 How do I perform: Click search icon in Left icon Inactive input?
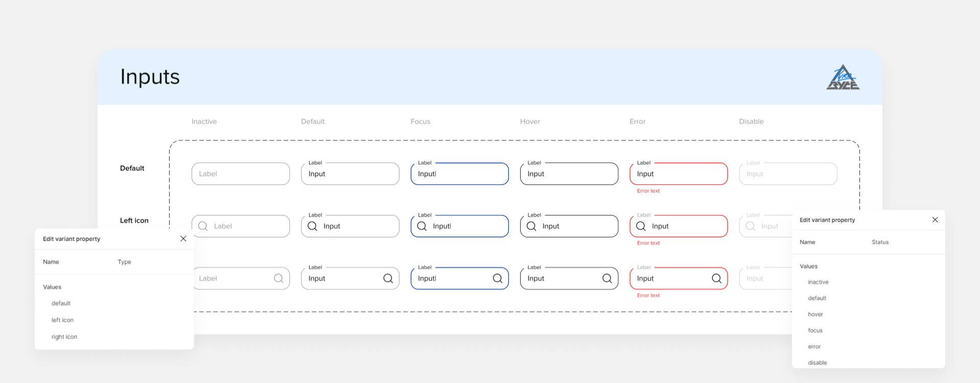pos(203,226)
